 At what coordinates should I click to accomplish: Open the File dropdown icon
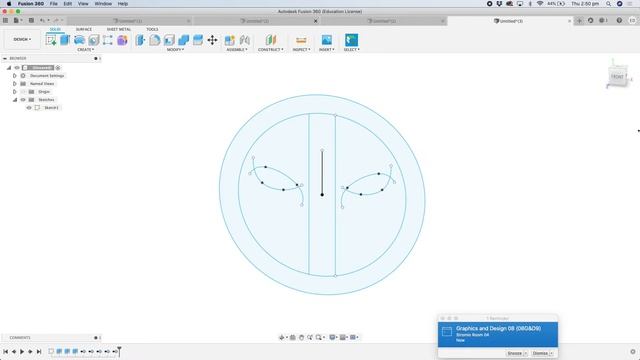coord(17,20)
